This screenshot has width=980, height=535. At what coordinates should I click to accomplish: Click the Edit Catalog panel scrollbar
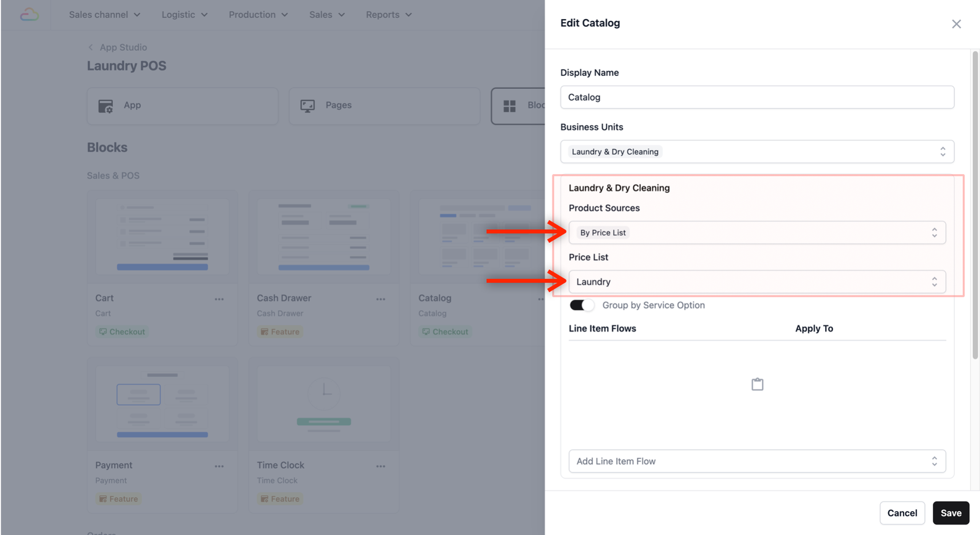coord(975,205)
